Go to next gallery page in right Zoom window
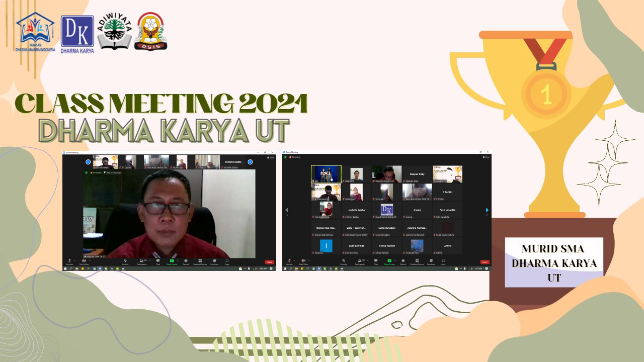 487,210
